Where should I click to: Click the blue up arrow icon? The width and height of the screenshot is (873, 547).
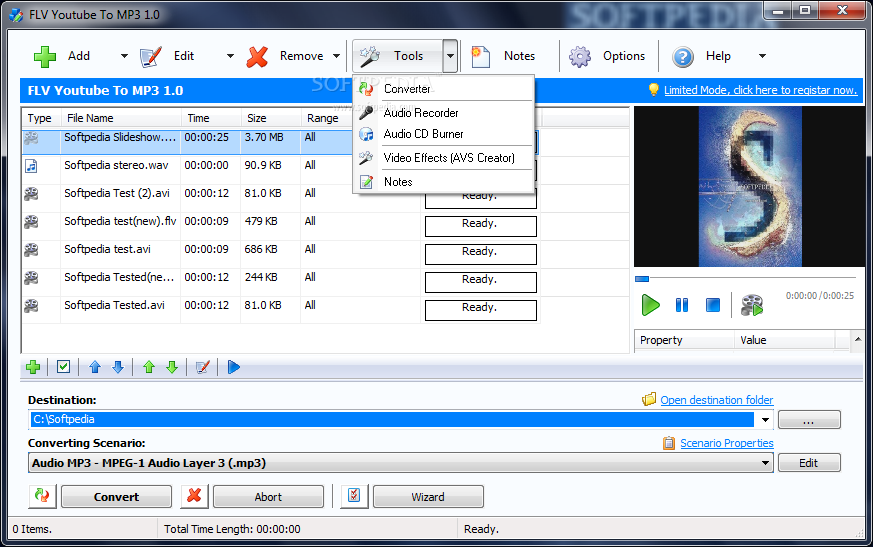click(95, 367)
